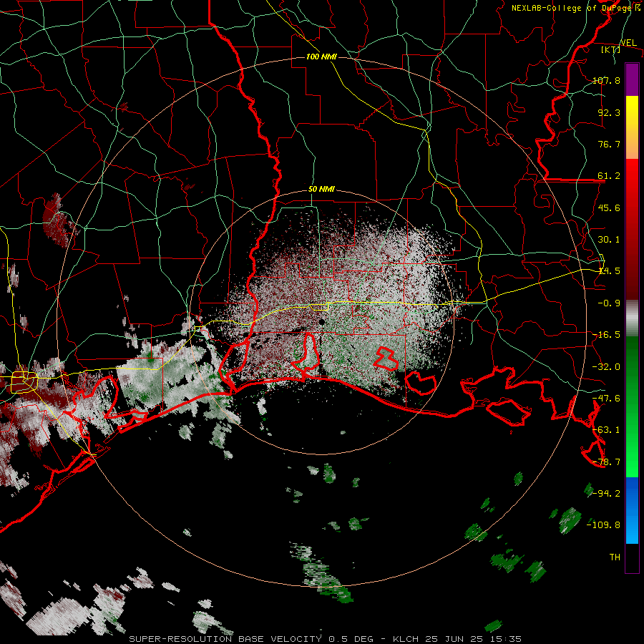Viewport: 644px width, 644px height.
Task: Select the 76.7 velocity scale value
Action: (x=610, y=144)
